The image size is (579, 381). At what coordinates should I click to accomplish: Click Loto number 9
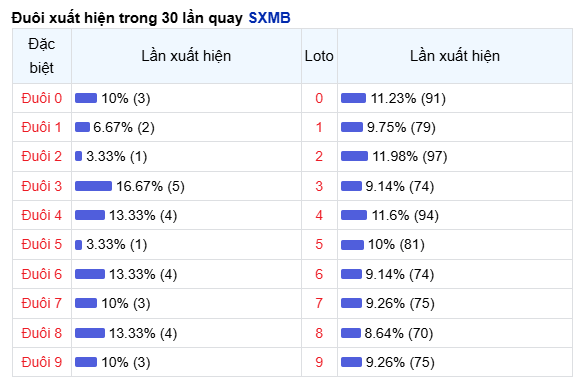click(319, 362)
